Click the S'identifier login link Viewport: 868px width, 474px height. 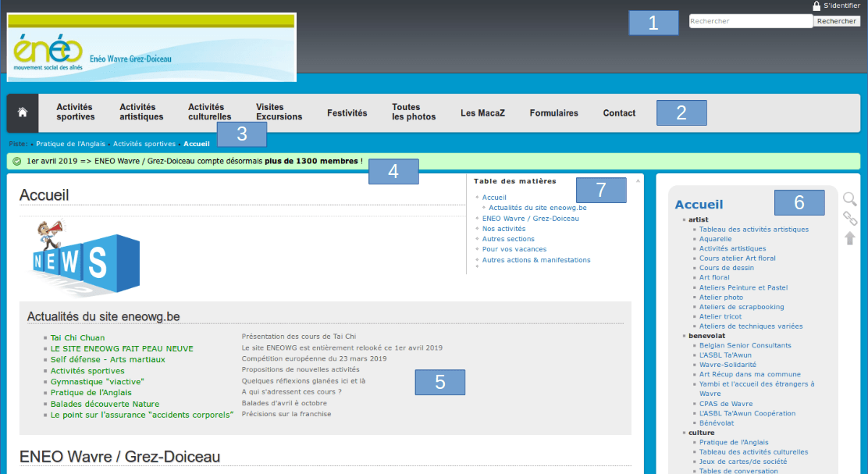[841, 5]
